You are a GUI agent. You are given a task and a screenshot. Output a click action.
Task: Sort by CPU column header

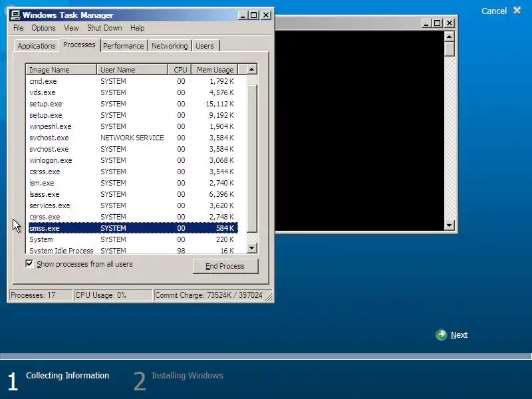point(180,70)
